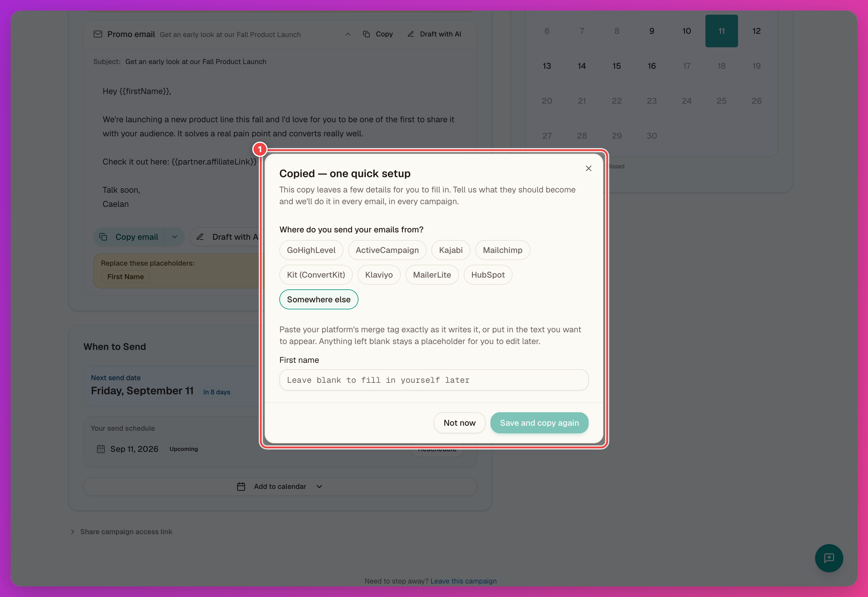Click the First Name placeholder chip
Image resolution: width=868 pixels, height=597 pixels.
coord(125,276)
